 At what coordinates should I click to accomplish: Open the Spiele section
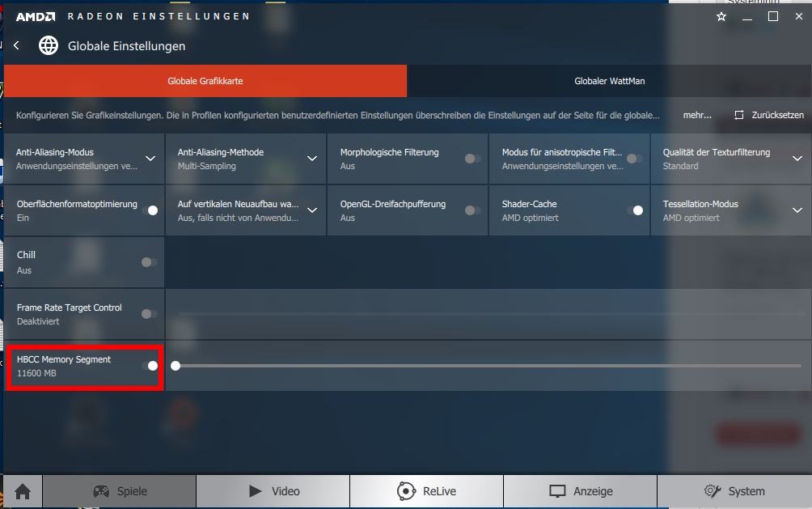(x=119, y=491)
